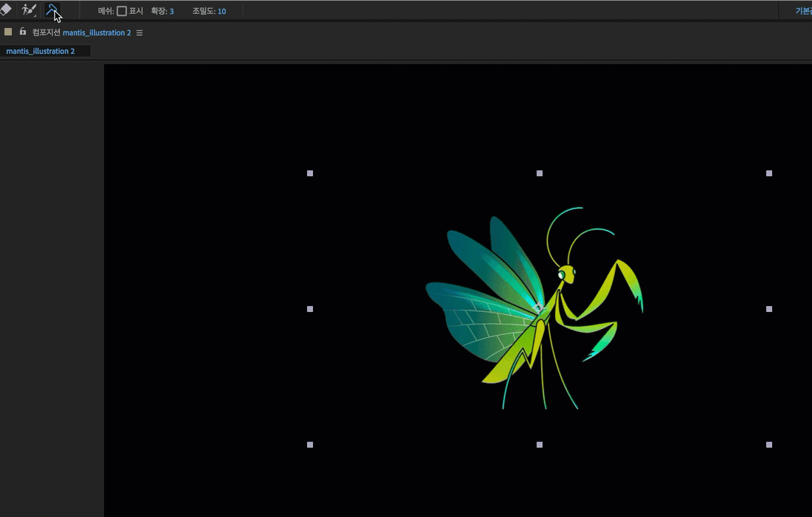Open the composition panel hamburger menu

tap(140, 32)
